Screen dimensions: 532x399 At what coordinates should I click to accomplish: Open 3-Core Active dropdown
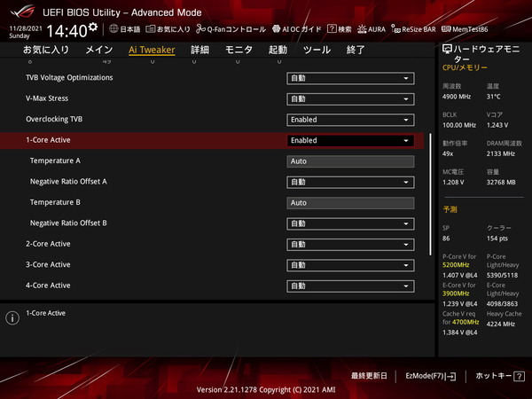click(x=350, y=265)
